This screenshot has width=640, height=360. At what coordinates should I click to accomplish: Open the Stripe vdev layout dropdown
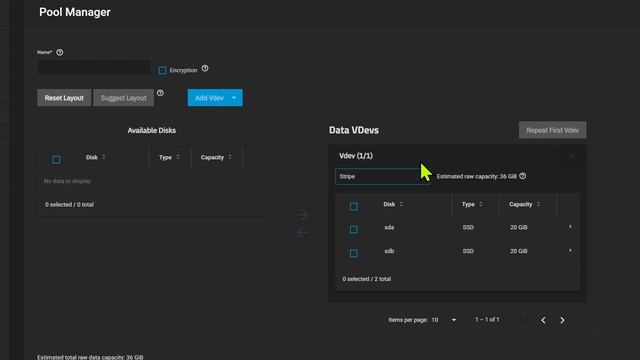[382, 176]
